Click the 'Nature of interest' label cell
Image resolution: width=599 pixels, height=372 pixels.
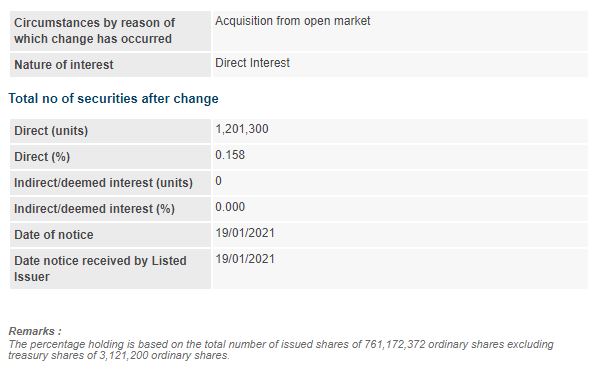pos(110,65)
